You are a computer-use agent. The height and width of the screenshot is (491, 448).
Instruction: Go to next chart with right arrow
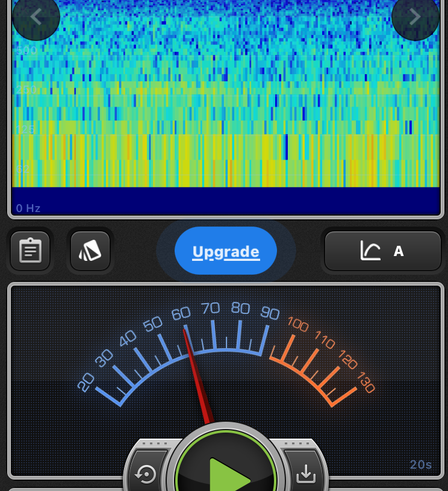tap(415, 17)
